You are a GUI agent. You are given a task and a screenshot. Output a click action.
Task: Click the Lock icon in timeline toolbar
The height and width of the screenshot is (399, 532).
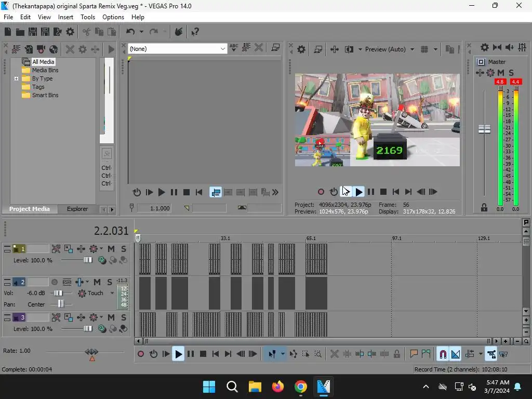[x=396, y=354]
